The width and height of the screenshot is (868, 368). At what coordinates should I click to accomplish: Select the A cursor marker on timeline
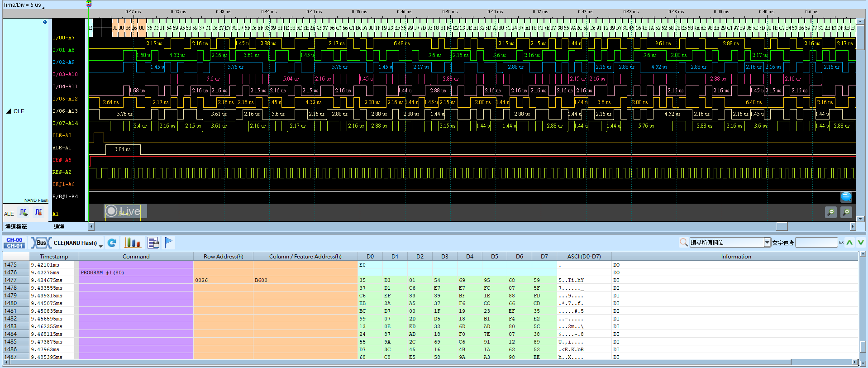click(89, 4)
